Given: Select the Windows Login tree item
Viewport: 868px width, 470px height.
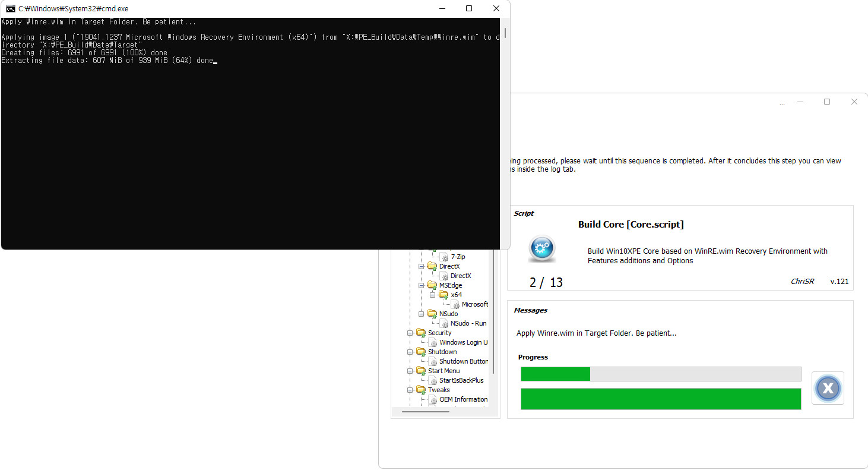Looking at the screenshot, I should (464, 342).
